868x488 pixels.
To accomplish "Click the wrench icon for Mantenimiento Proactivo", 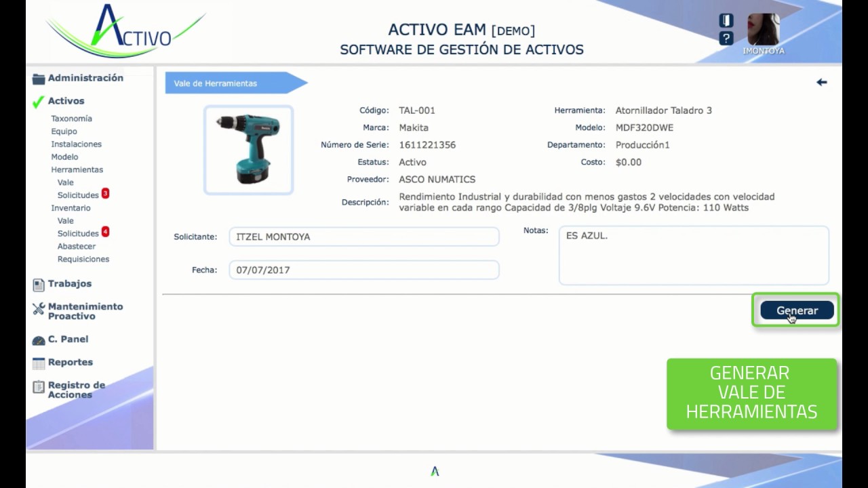I will (39, 310).
